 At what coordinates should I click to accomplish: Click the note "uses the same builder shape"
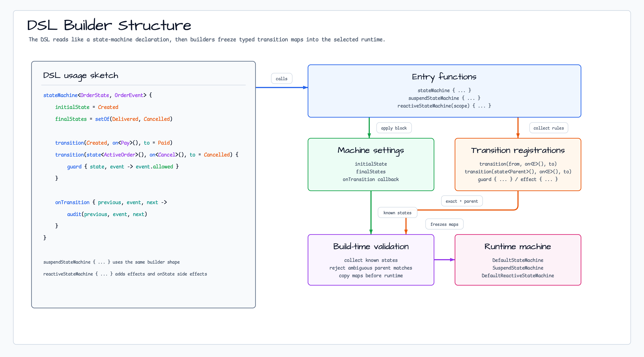(146, 262)
